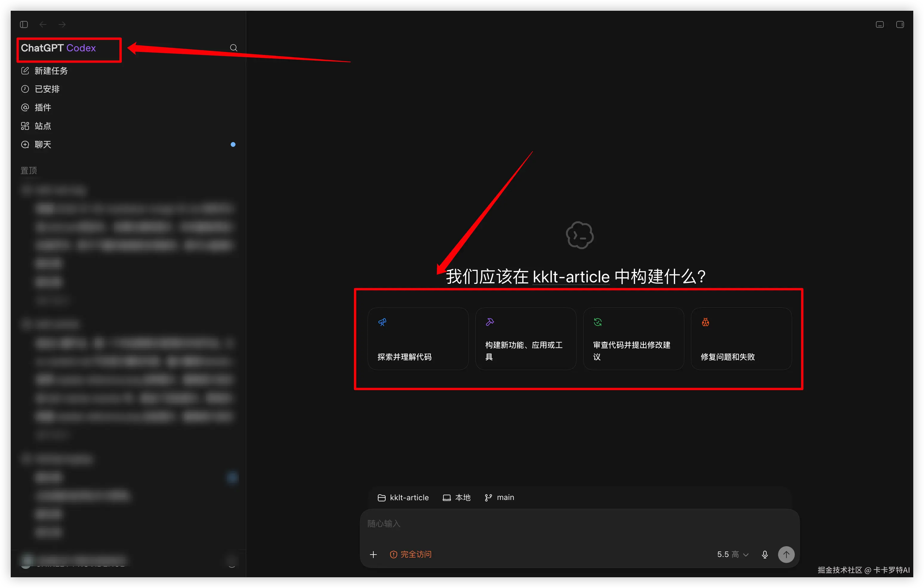
Task: Toggle the right side panel icon
Action: (x=900, y=24)
